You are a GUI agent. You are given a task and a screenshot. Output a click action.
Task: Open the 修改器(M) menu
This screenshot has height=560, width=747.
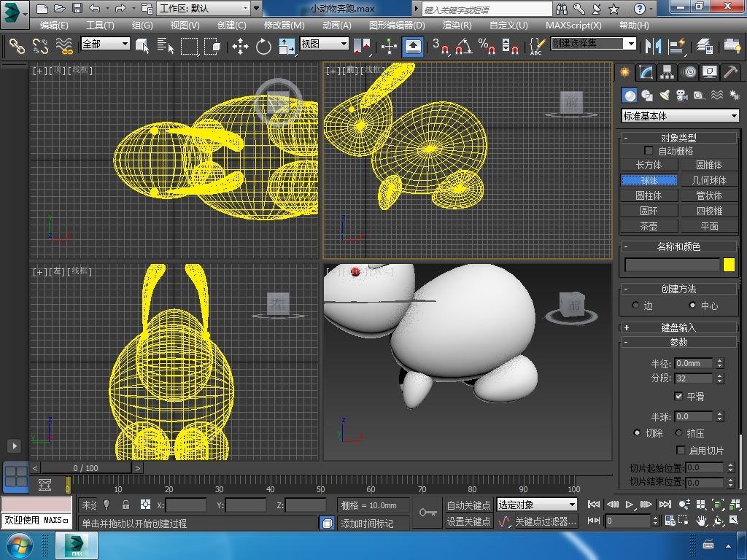[284, 25]
